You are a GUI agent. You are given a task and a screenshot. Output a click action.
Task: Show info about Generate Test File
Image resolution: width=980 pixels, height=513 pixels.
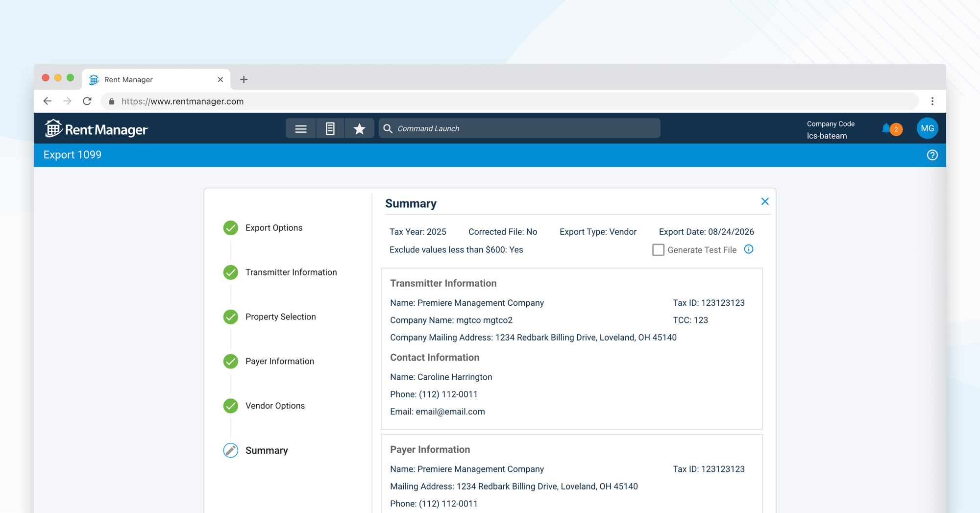pyautogui.click(x=749, y=249)
